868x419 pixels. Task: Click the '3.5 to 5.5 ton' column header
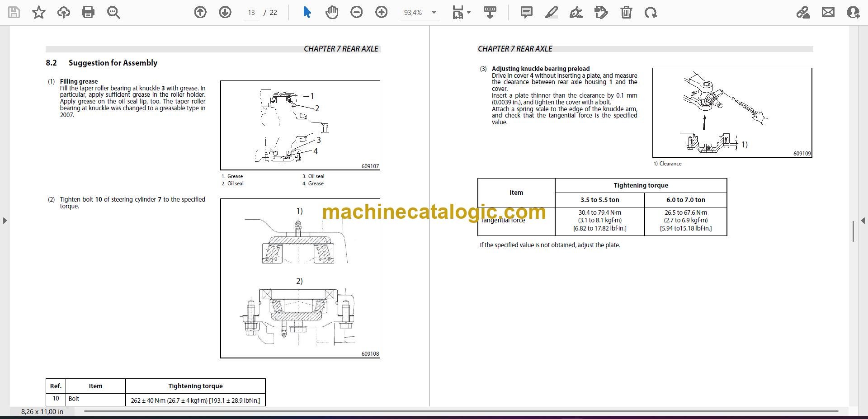[x=600, y=200]
